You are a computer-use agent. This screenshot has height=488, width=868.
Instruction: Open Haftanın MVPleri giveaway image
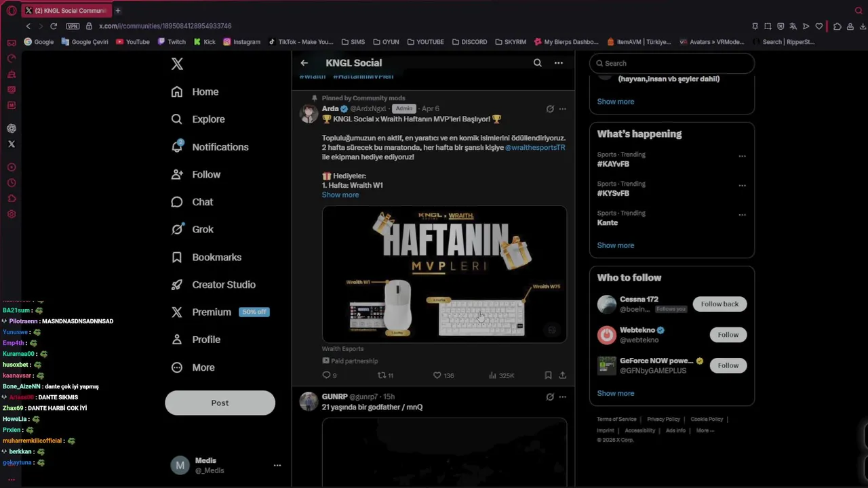pos(444,274)
